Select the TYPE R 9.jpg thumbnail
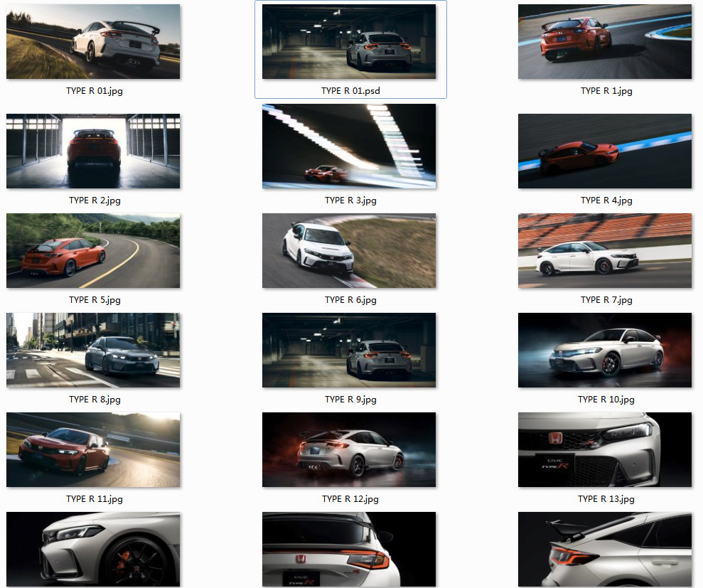 pos(349,350)
